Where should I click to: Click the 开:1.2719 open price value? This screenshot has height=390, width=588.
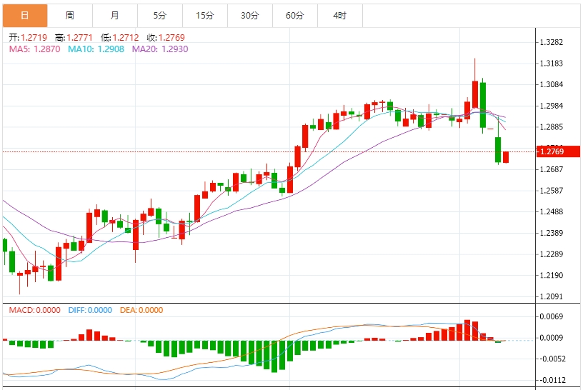[28, 37]
